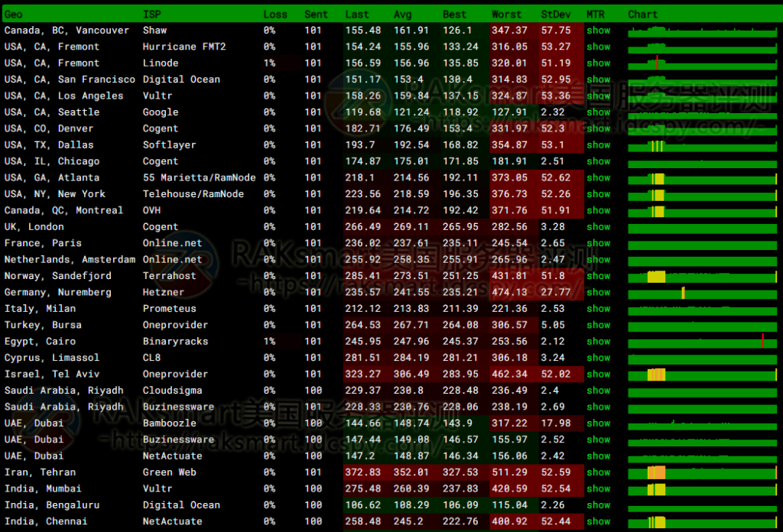The image size is (783, 532).
Task: Click show for Cloudsigma Riyadh
Action: pyautogui.click(x=598, y=391)
